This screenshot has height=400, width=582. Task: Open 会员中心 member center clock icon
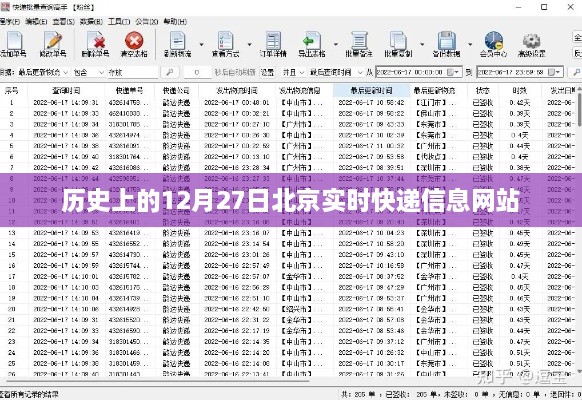493,45
